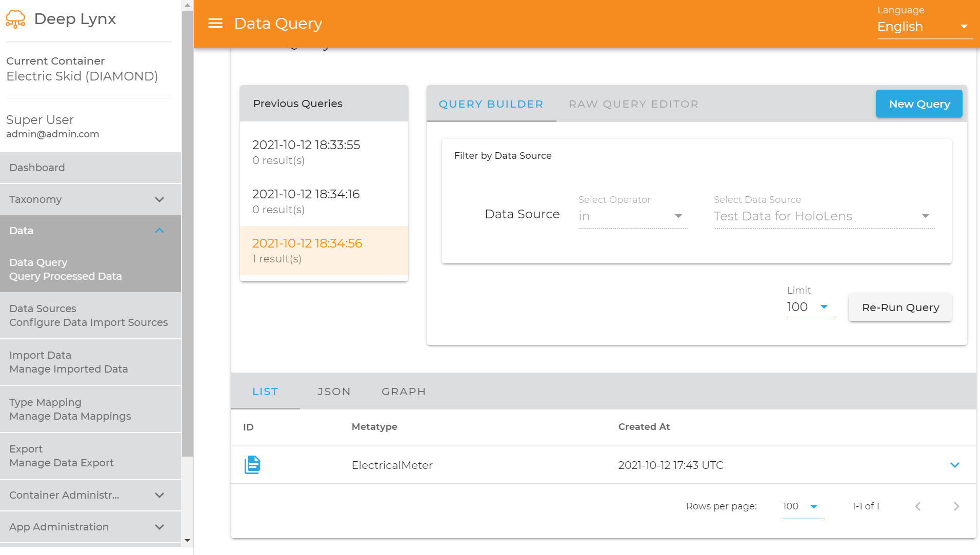Switch to Query Builder tab
Image resolution: width=980 pixels, height=555 pixels.
pos(491,104)
